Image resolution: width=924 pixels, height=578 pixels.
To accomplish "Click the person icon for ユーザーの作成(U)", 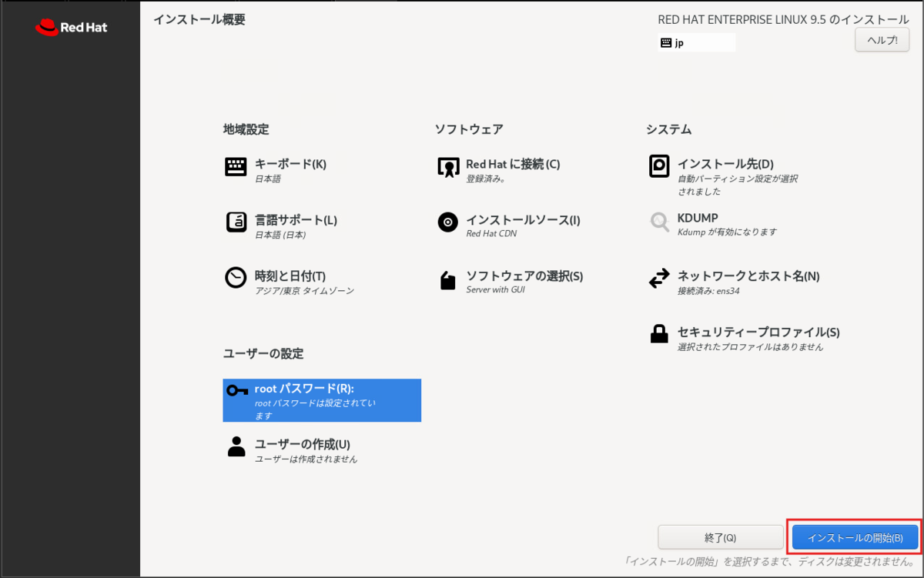I will coord(236,446).
